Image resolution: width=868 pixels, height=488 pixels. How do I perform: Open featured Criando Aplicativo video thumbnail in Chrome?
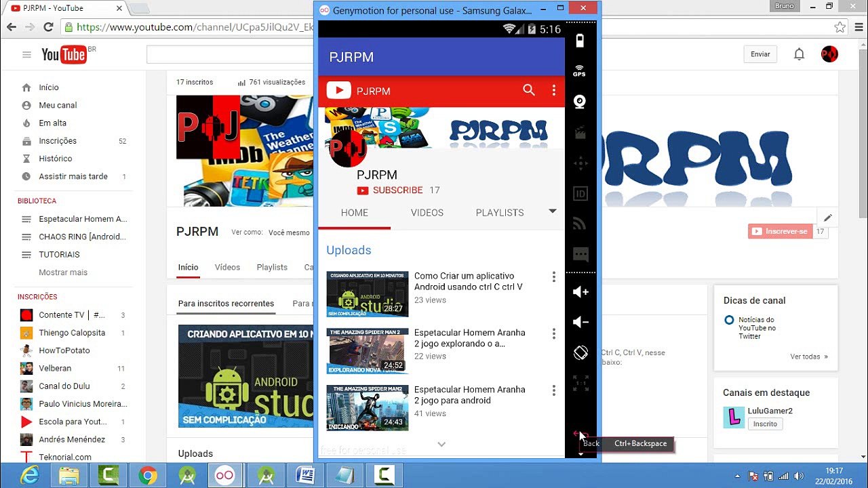(x=248, y=376)
